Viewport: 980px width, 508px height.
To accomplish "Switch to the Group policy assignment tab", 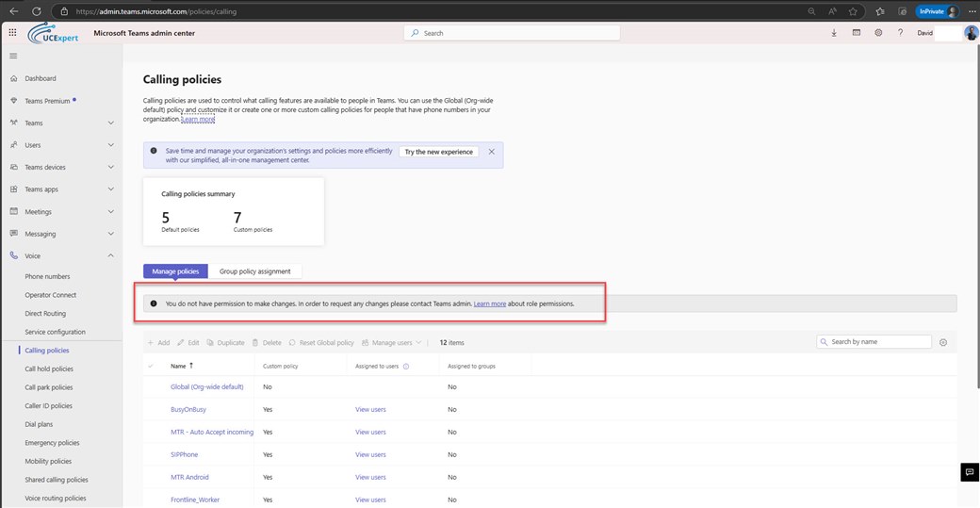I will [x=255, y=271].
